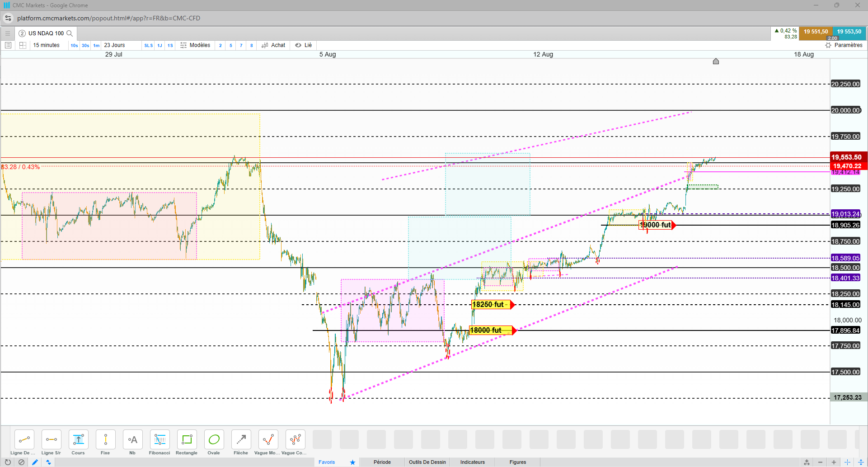Zoom in chart with plus button
Image resolution: width=868 pixels, height=467 pixels.
834,462
